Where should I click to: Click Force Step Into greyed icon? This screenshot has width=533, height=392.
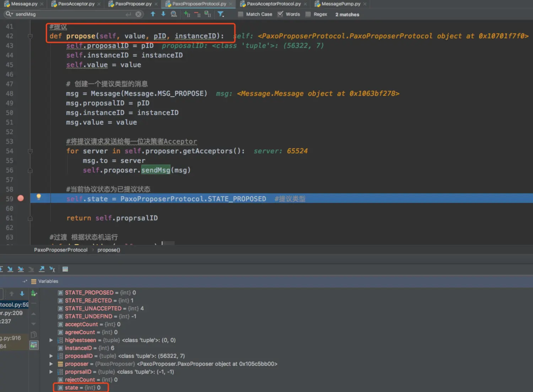pos(31,269)
